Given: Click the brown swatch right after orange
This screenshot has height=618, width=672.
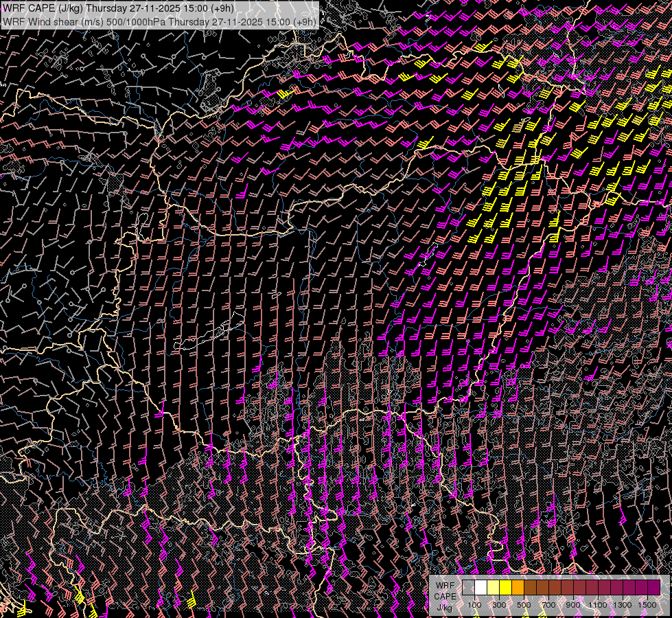Looking at the screenshot, I should pyautogui.click(x=530, y=588).
